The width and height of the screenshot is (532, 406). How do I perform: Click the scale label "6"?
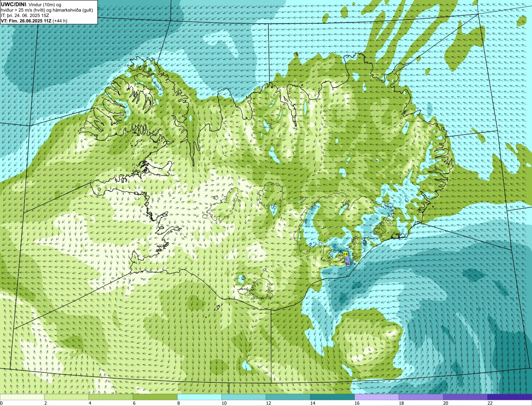coord(134,403)
